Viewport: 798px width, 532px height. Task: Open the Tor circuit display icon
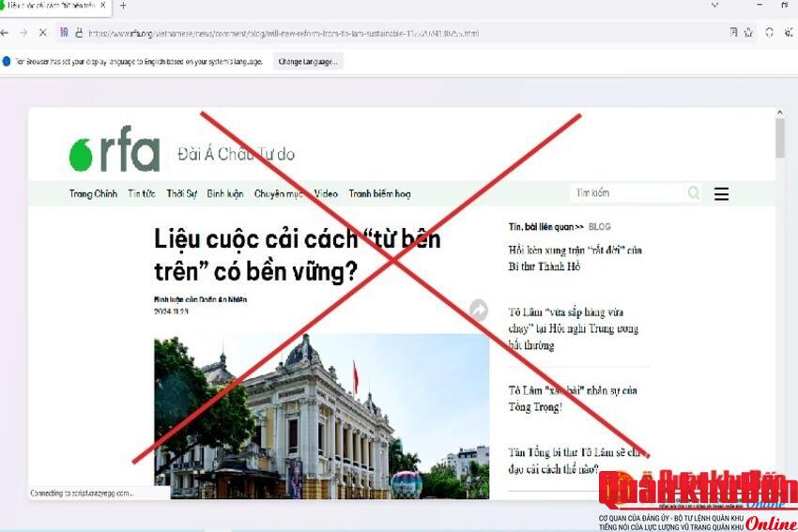pos(64,33)
